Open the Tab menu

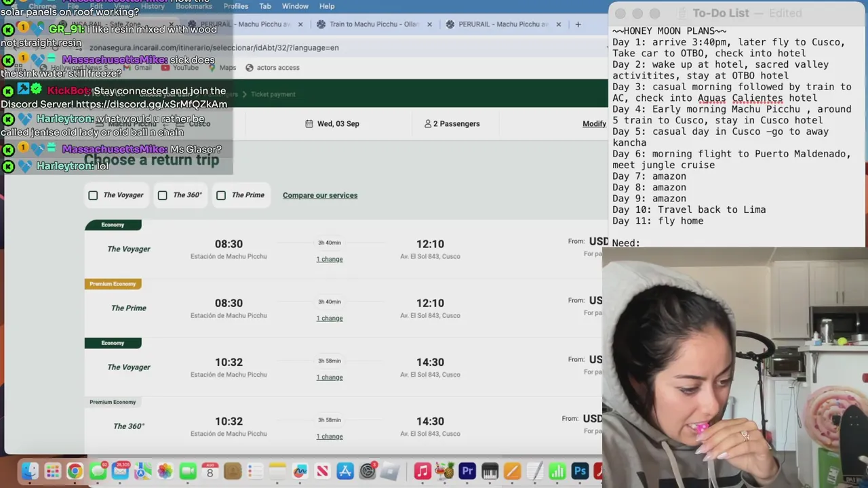265,6
